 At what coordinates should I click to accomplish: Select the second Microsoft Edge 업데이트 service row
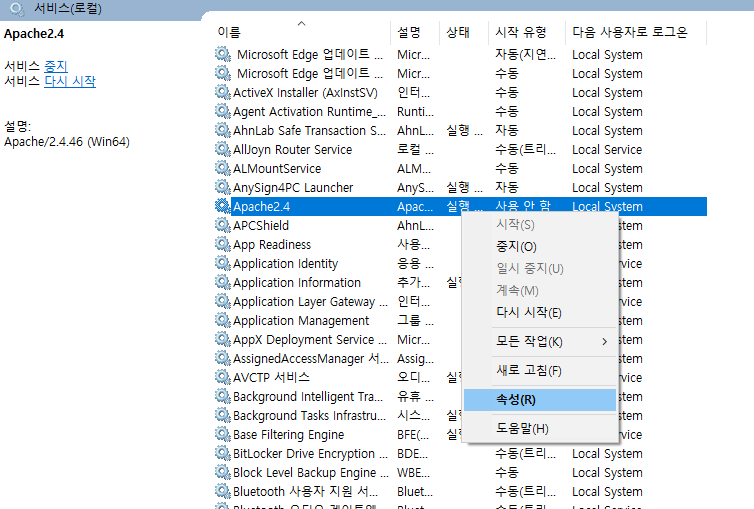tap(461, 74)
